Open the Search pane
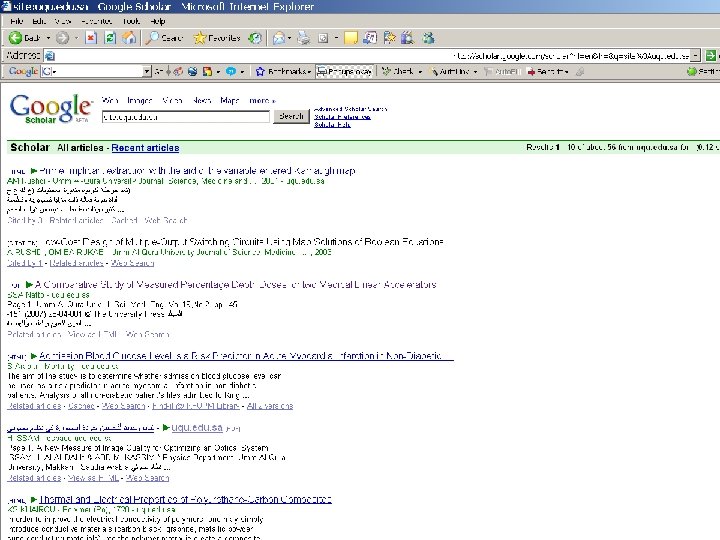Image resolution: width=720 pixels, height=540 pixels. [x=163, y=38]
